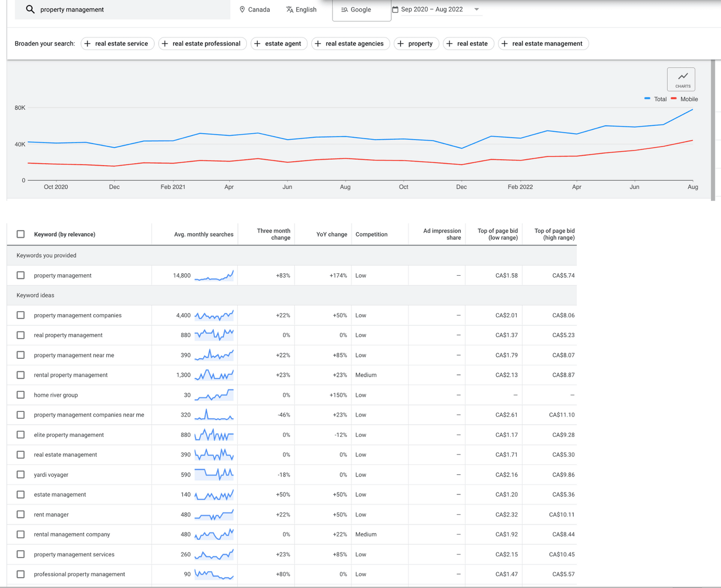721x588 pixels.
Task: Add 'estate agent' to broaden search
Action: [279, 44]
